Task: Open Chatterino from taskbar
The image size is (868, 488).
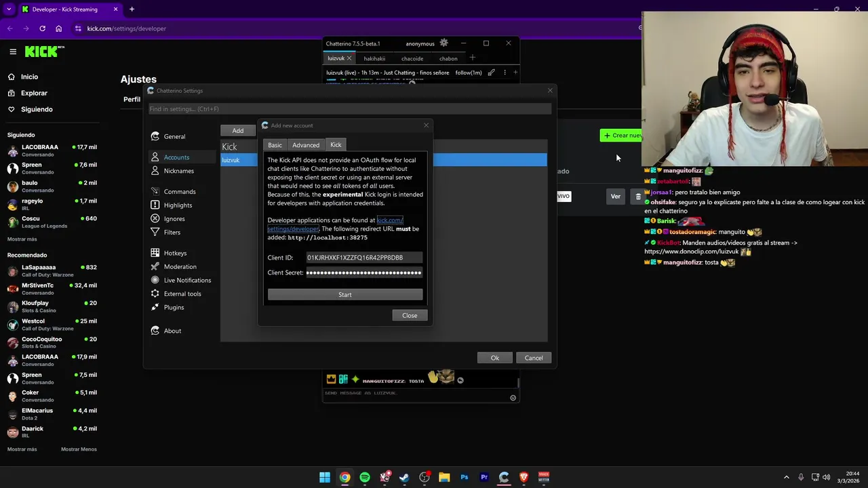Action: pos(504,477)
